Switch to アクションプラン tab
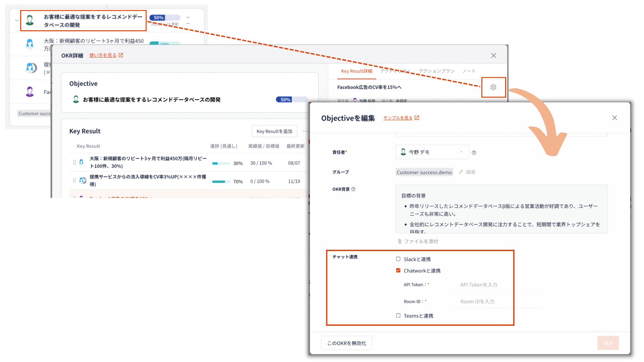 tap(436, 71)
